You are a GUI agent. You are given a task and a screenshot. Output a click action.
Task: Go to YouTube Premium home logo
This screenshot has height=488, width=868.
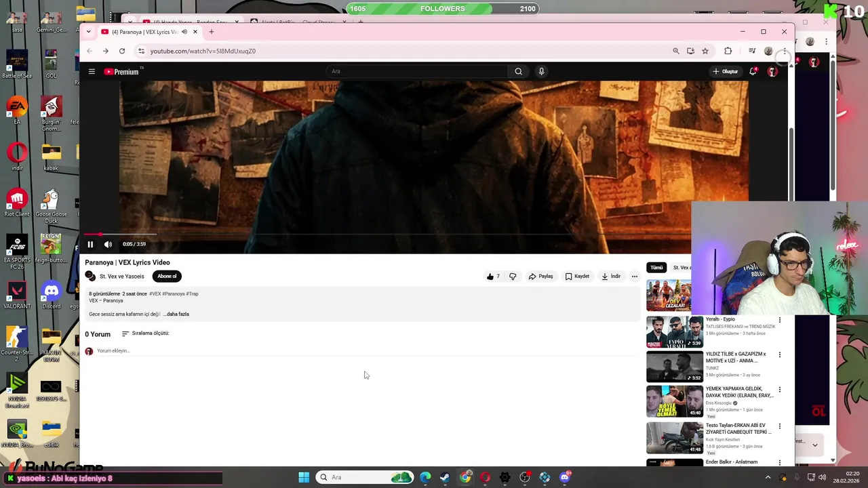coord(122,71)
